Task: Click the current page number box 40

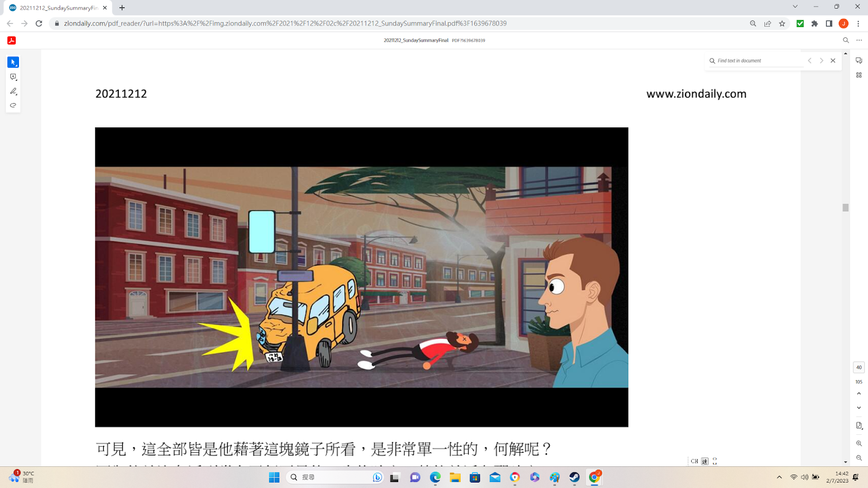Action: 859,367
